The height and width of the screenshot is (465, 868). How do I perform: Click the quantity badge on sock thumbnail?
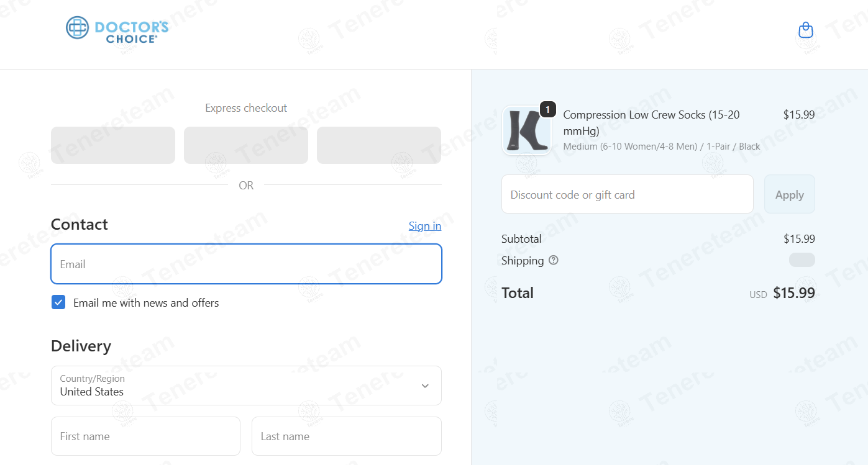[x=547, y=109]
